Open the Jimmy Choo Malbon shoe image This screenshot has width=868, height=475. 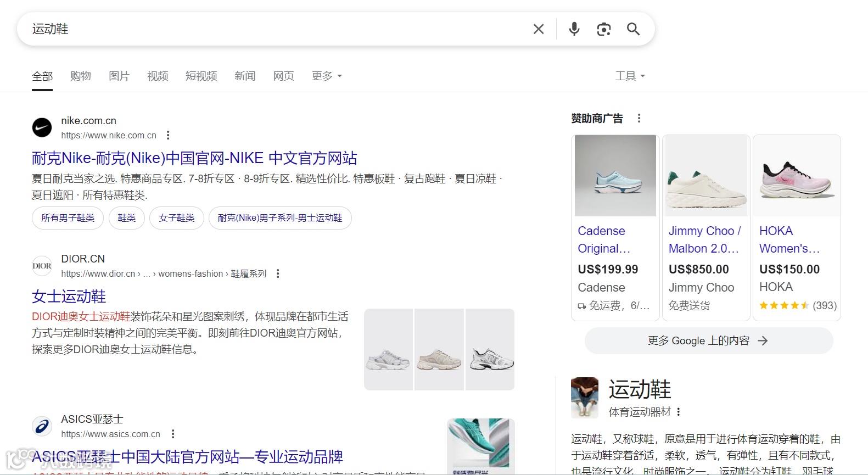(706, 176)
